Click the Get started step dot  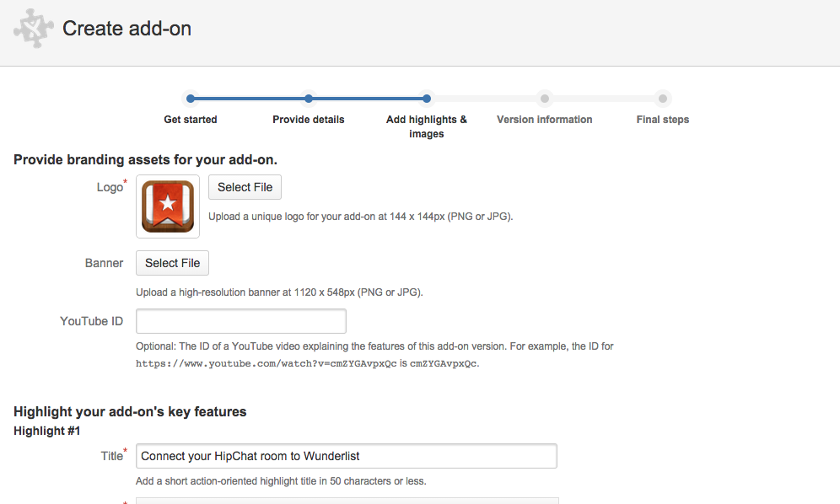pyautogui.click(x=191, y=99)
